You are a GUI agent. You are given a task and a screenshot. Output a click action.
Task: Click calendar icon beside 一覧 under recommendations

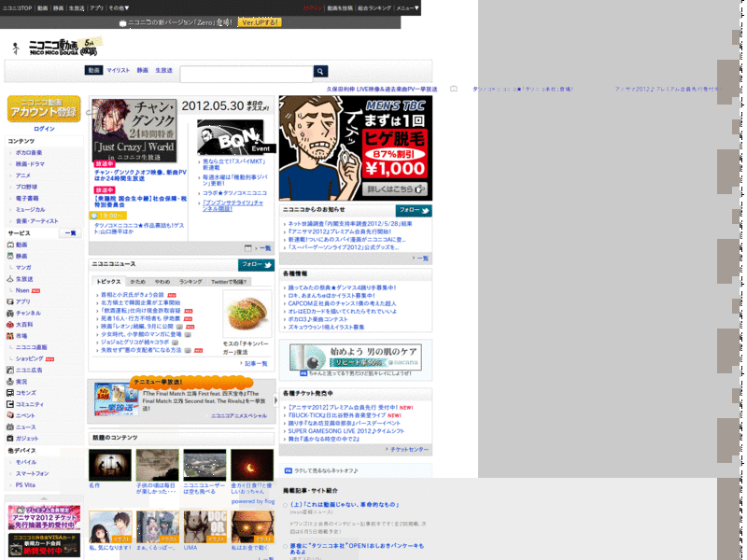pos(247,248)
